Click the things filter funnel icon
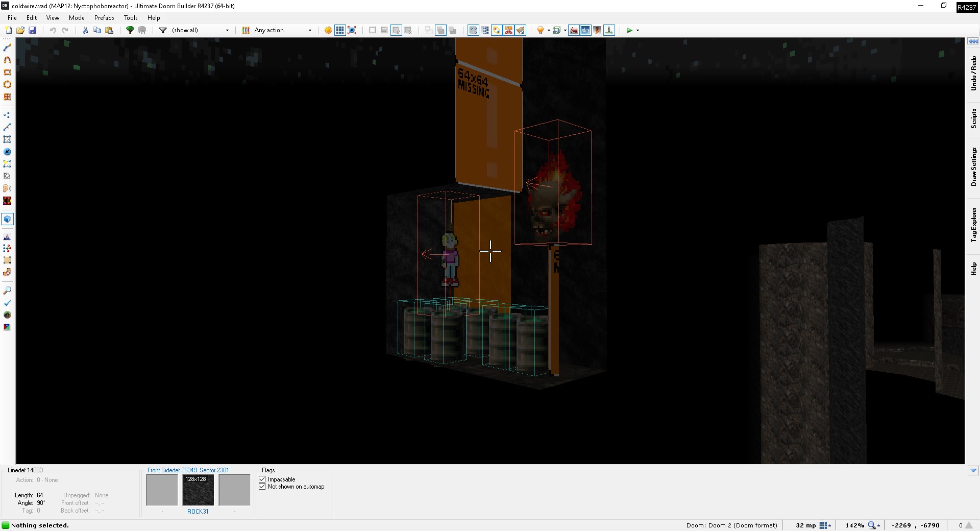Screen dimensions: 980x531 click(x=163, y=30)
